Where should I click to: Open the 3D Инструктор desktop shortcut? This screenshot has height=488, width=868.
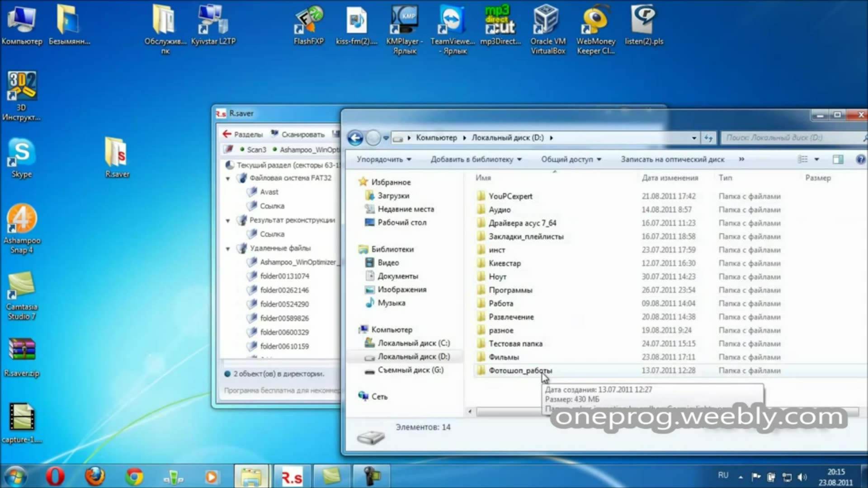(x=22, y=96)
